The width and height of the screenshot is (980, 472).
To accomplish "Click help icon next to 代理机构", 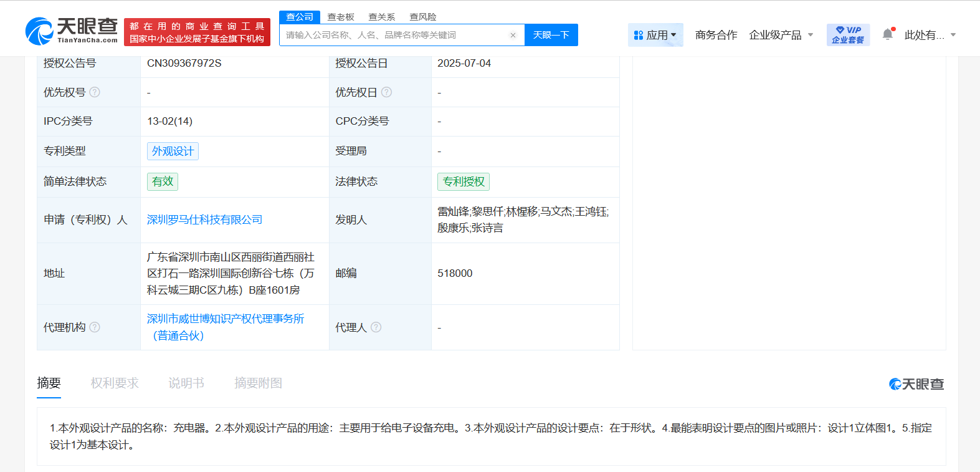I will pyautogui.click(x=95, y=327).
